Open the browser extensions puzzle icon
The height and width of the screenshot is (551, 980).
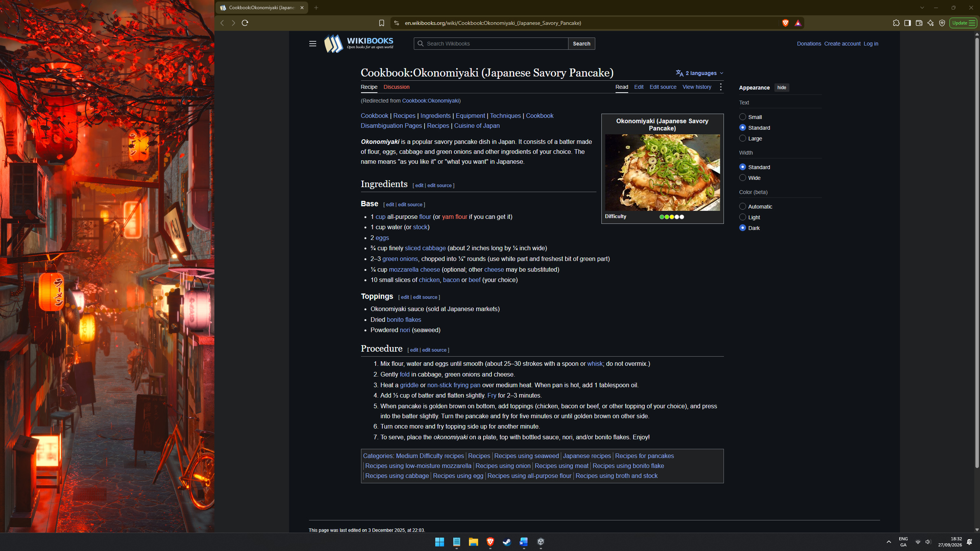pyautogui.click(x=896, y=23)
